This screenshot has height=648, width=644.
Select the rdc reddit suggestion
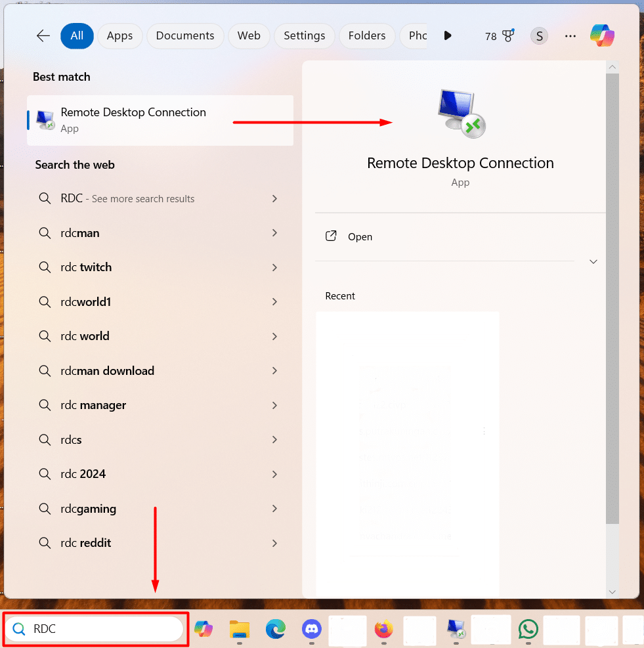coord(160,543)
